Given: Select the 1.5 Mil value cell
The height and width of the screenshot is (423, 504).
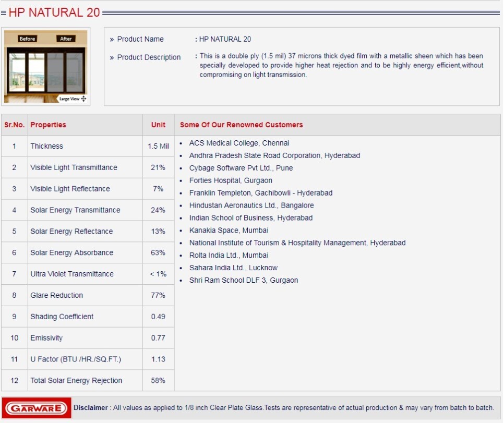Looking at the screenshot, I should 158,146.
